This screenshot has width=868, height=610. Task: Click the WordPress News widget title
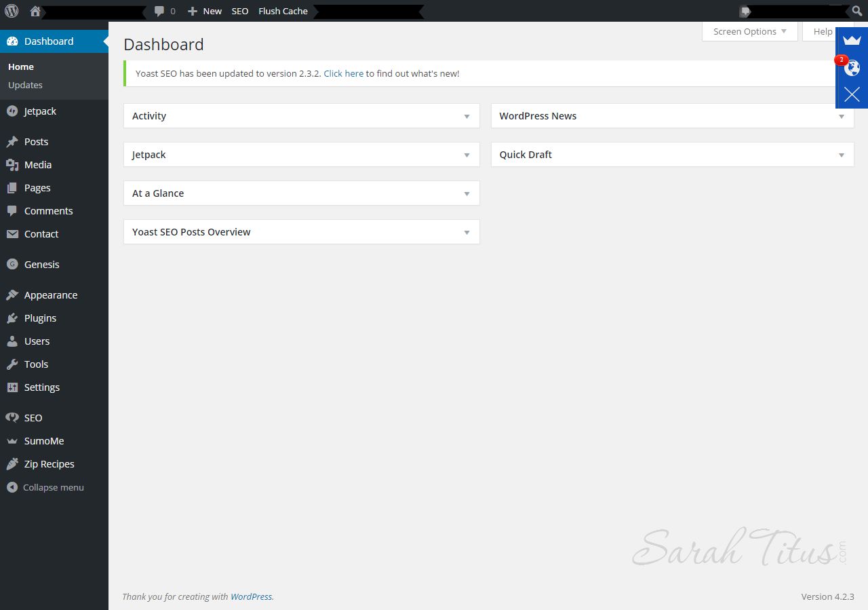click(538, 116)
